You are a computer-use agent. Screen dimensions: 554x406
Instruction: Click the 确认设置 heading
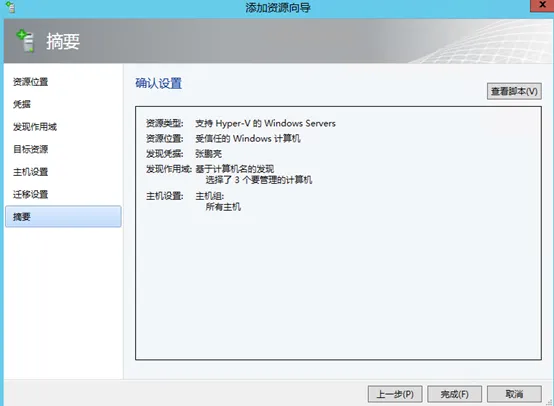point(158,83)
